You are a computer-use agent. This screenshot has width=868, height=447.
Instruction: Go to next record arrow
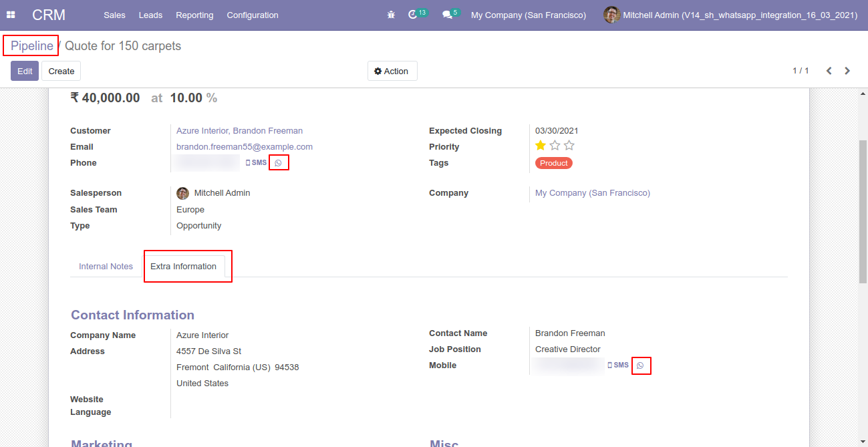(847, 71)
